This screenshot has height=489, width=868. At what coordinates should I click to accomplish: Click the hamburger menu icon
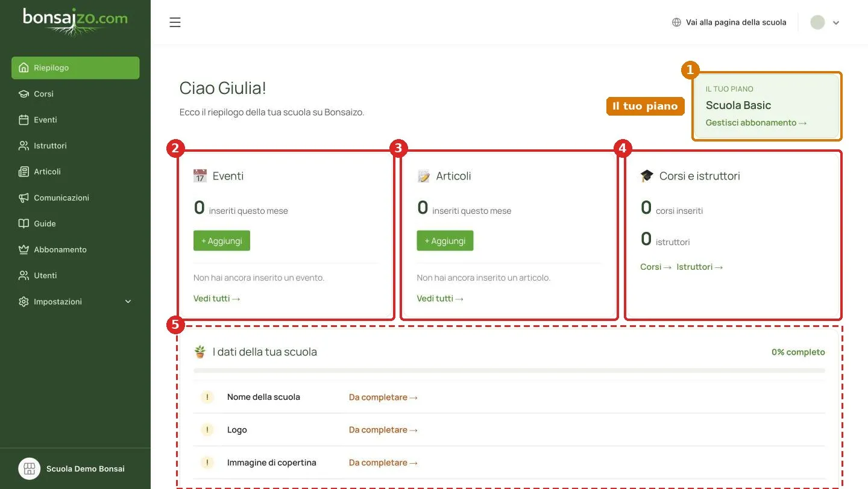pyautogui.click(x=175, y=22)
